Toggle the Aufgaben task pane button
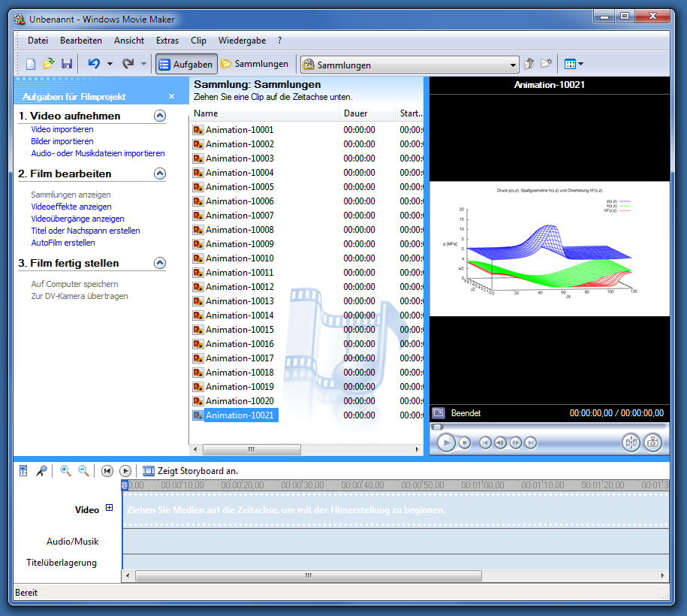The width and height of the screenshot is (687, 616). 187,65
